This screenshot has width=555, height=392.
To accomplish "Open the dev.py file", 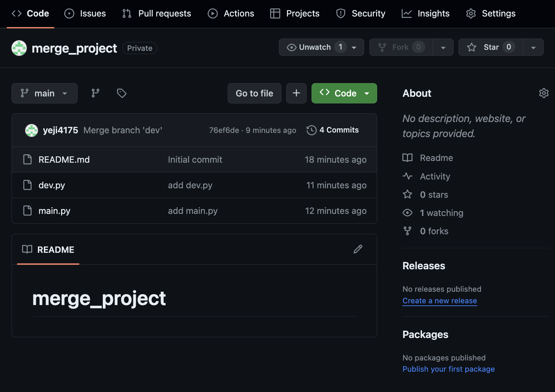I will (52, 185).
